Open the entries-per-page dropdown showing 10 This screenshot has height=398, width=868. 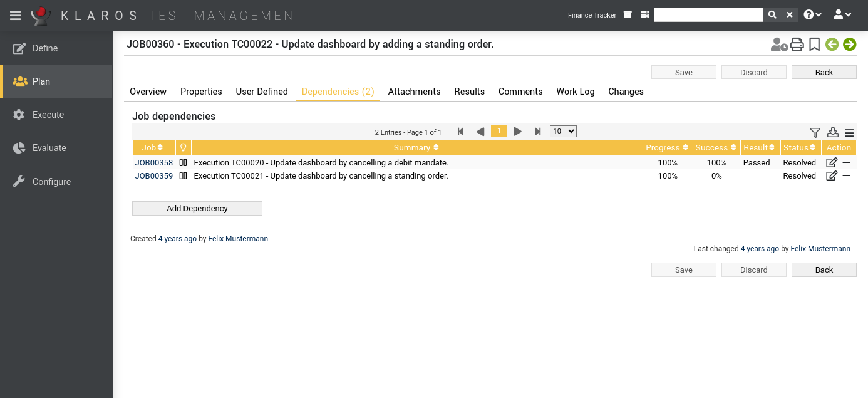coord(562,131)
